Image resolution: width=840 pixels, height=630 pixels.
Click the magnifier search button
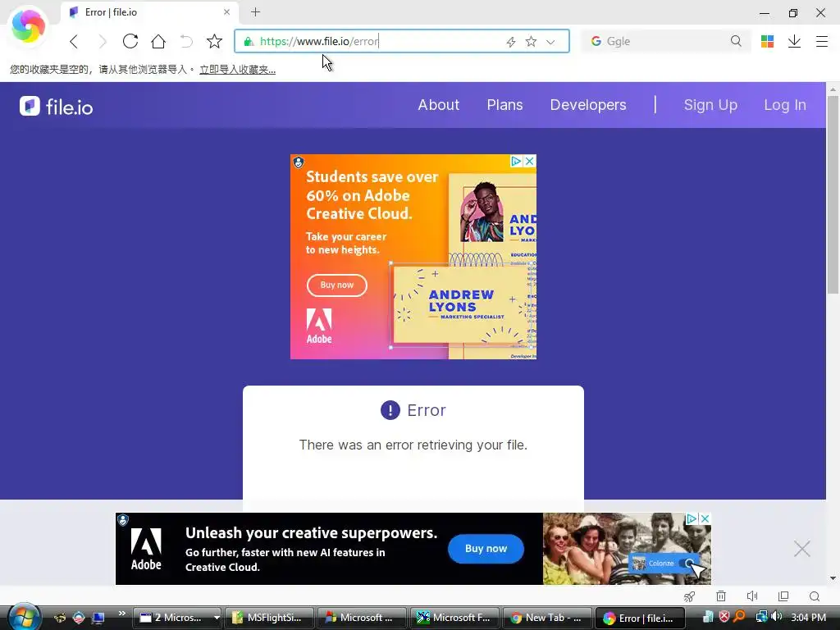tap(736, 41)
